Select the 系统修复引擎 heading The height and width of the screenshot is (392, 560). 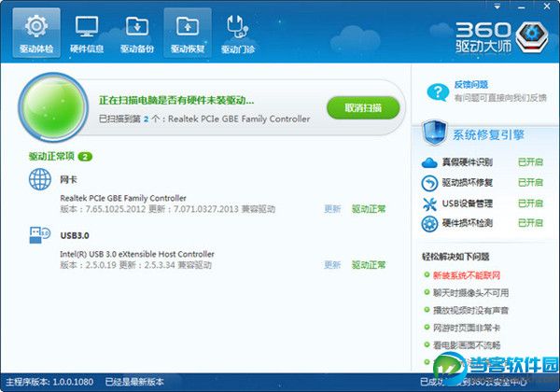488,135
